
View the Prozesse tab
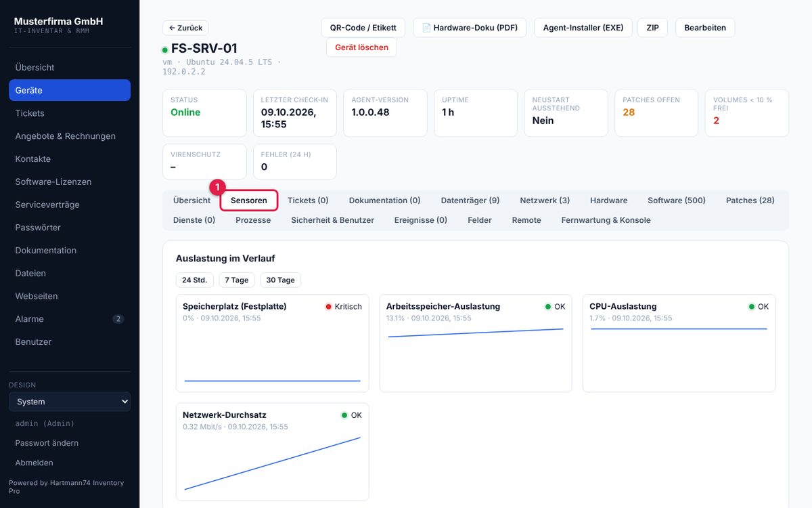pyautogui.click(x=253, y=220)
